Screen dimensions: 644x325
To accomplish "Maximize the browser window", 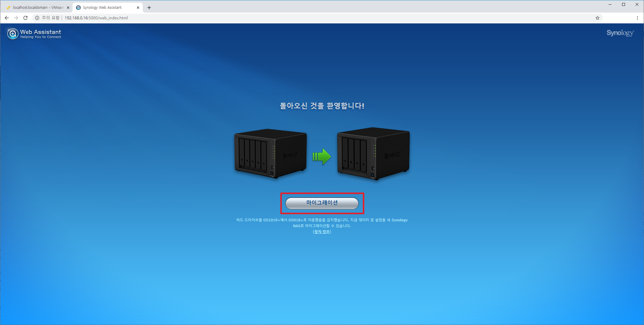I will point(624,4).
